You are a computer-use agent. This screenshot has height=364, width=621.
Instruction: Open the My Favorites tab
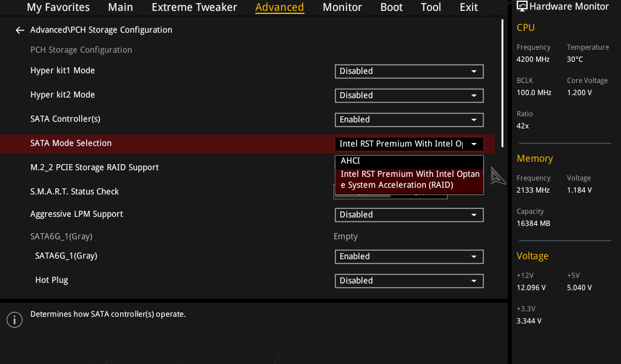coord(58,7)
